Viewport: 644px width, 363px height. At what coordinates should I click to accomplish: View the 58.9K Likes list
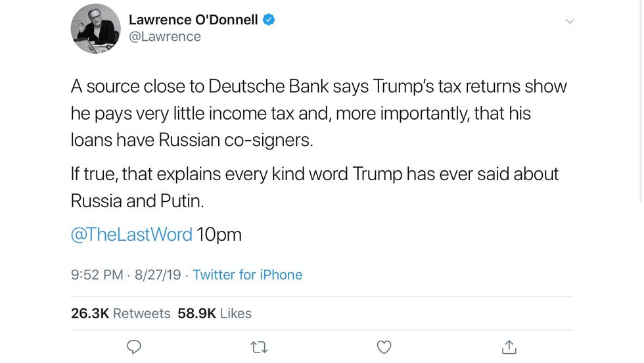point(215,314)
